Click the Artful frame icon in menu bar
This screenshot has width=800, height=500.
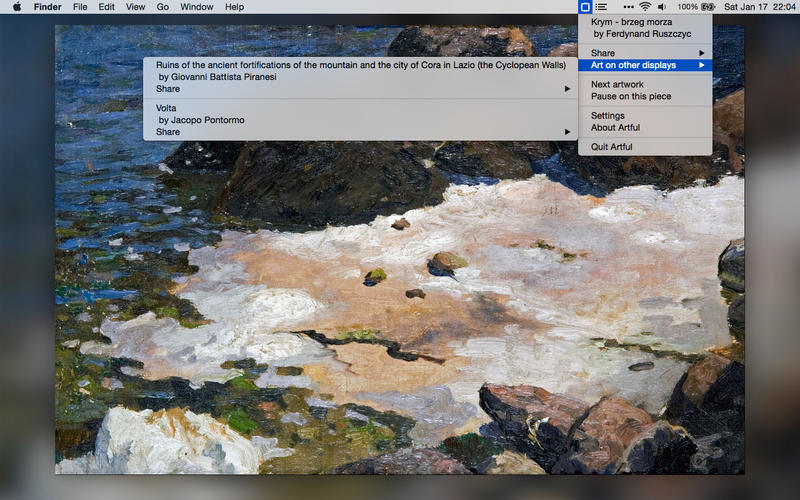[x=585, y=7]
